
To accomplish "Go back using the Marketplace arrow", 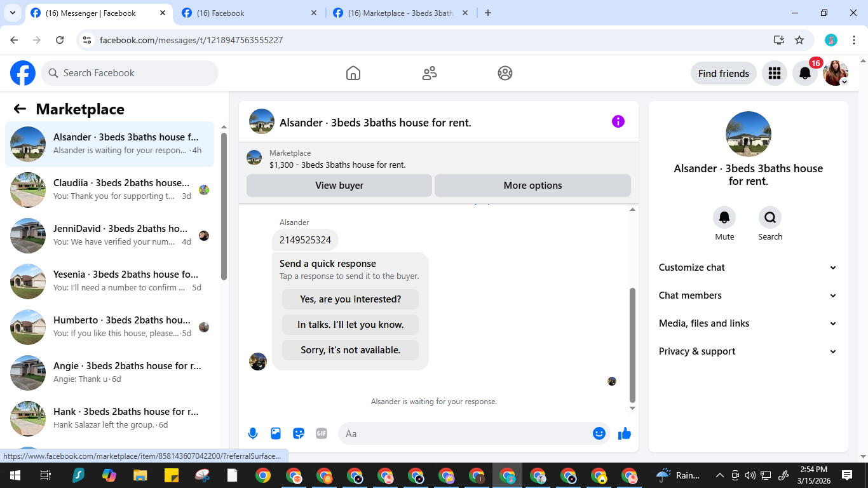I will pos(20,109).
